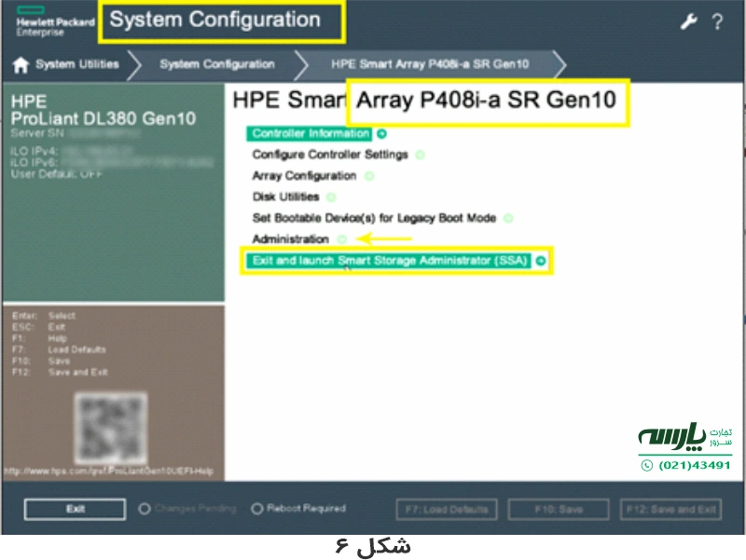Toggle the Reboot Required indicator
The image size is (746, 560).
256,509
